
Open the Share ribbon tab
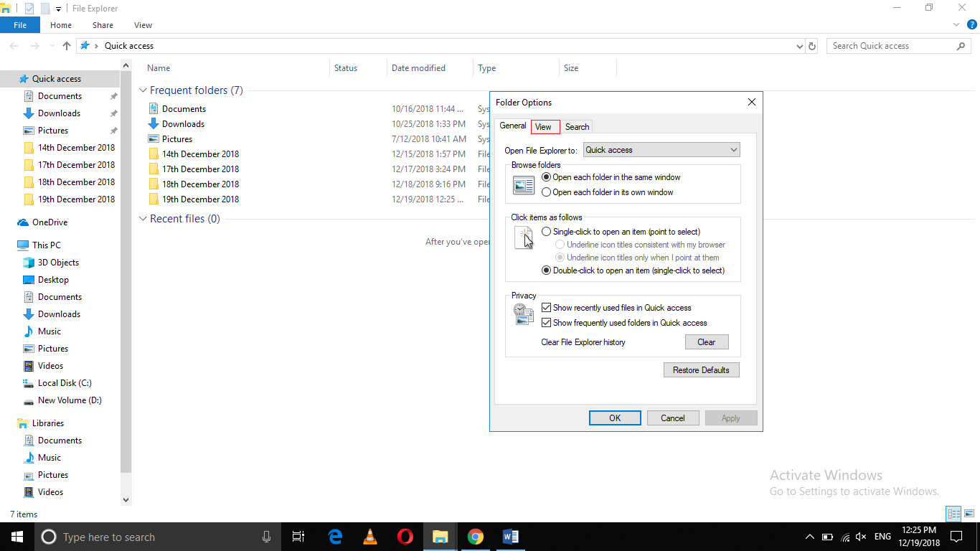pyautogui.click(x=103, y=24)
